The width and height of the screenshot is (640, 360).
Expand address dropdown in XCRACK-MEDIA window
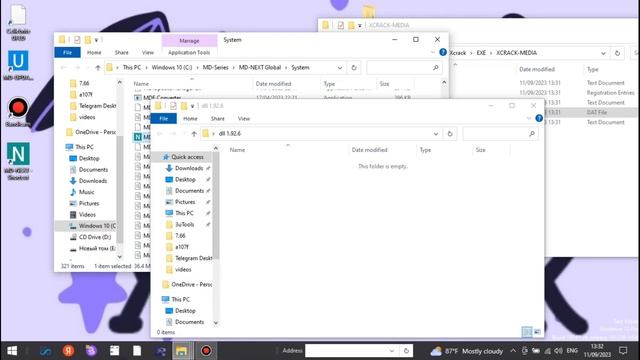click(x=603, y=53)
